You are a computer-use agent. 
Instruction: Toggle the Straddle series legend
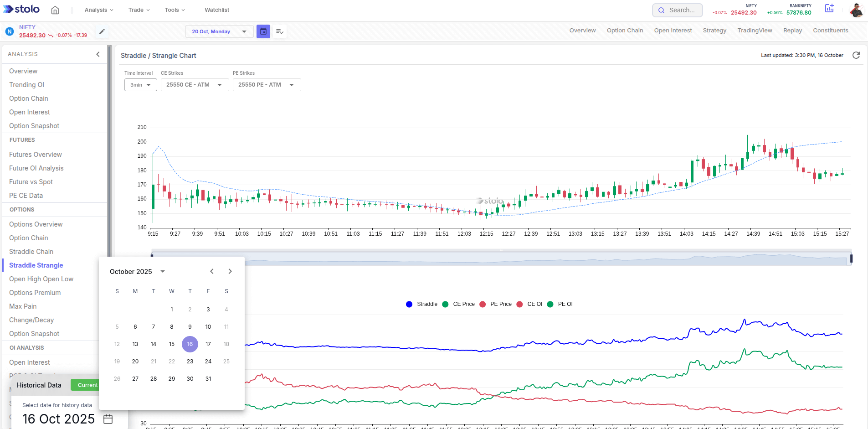pyautogui.click(x=422, y=304)
